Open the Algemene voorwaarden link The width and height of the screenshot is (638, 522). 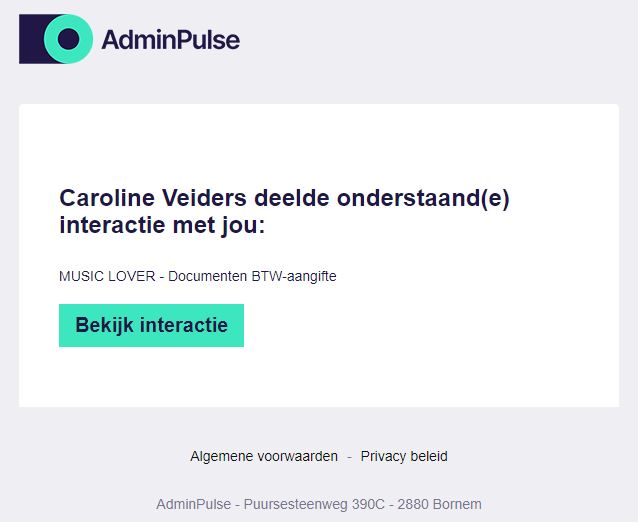coord(264,456)
